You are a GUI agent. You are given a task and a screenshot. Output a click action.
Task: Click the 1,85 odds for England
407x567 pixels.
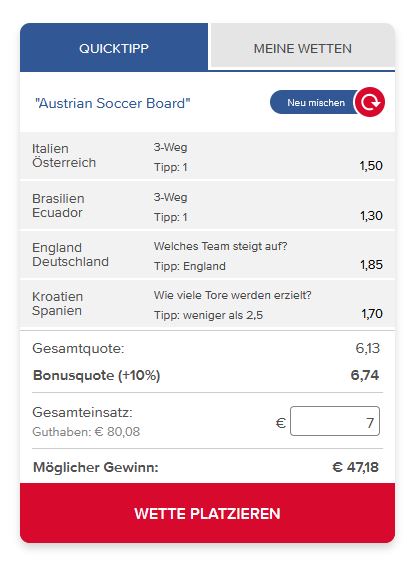(x=371, y=265)
